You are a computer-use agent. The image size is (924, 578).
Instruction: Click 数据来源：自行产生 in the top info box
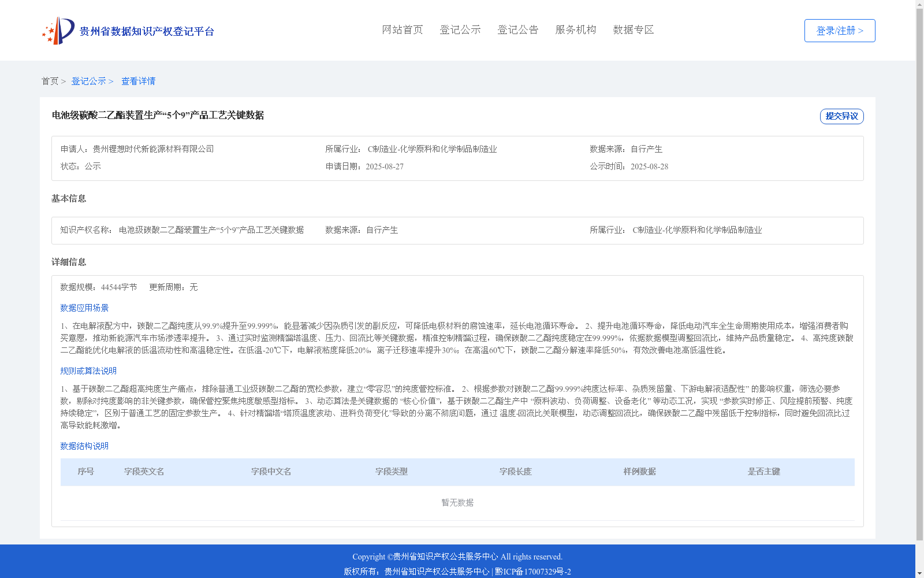coord(626,149)
